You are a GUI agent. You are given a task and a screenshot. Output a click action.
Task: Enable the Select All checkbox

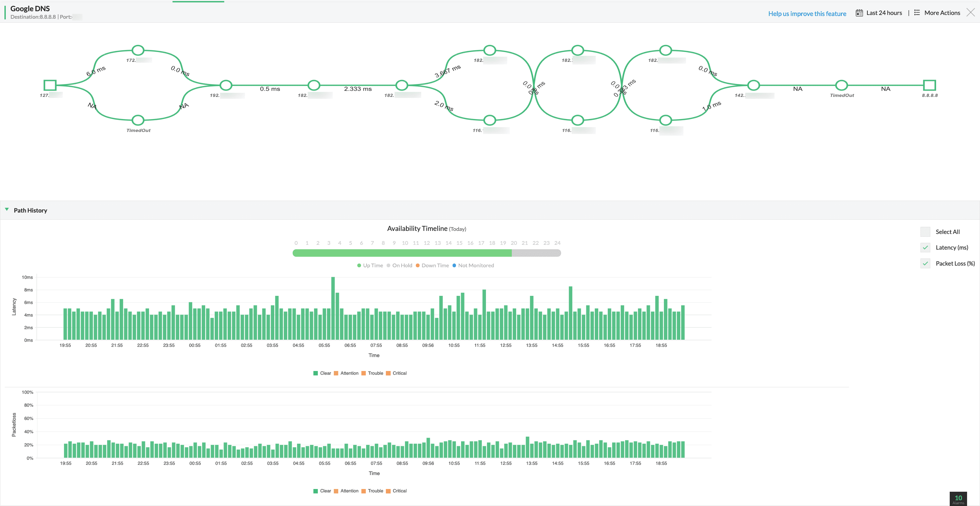(x=926, y=232)
